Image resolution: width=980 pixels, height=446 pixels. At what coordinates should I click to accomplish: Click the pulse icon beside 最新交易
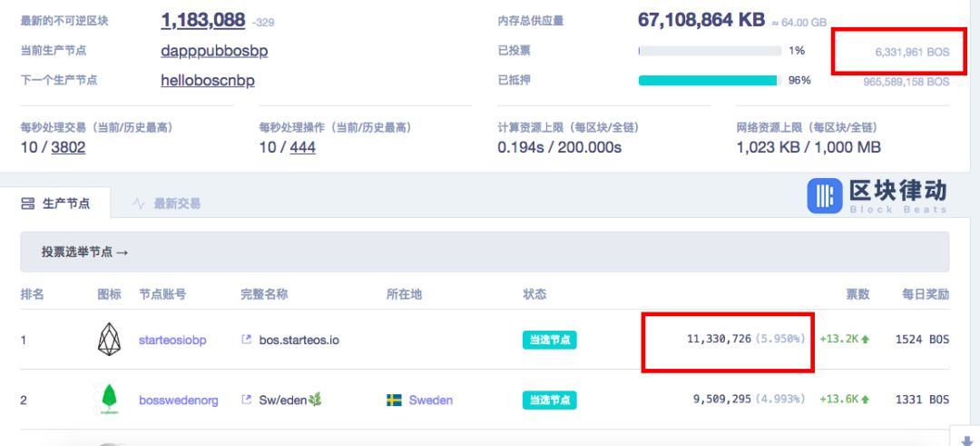139,203
